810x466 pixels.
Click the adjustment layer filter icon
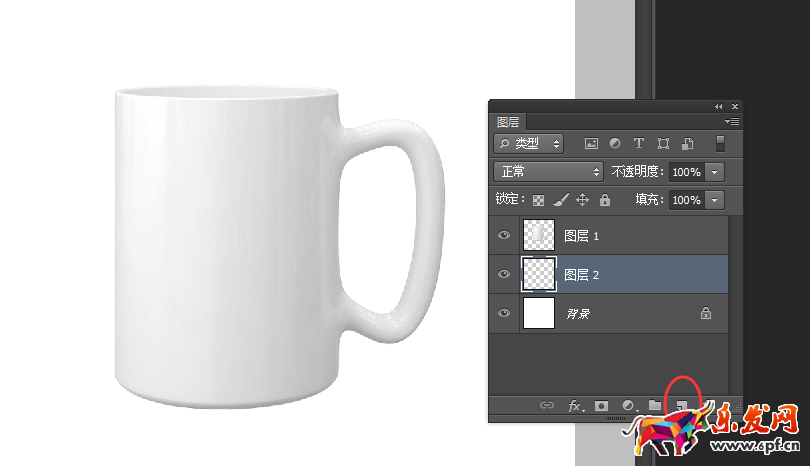click(x=615, y=144)
